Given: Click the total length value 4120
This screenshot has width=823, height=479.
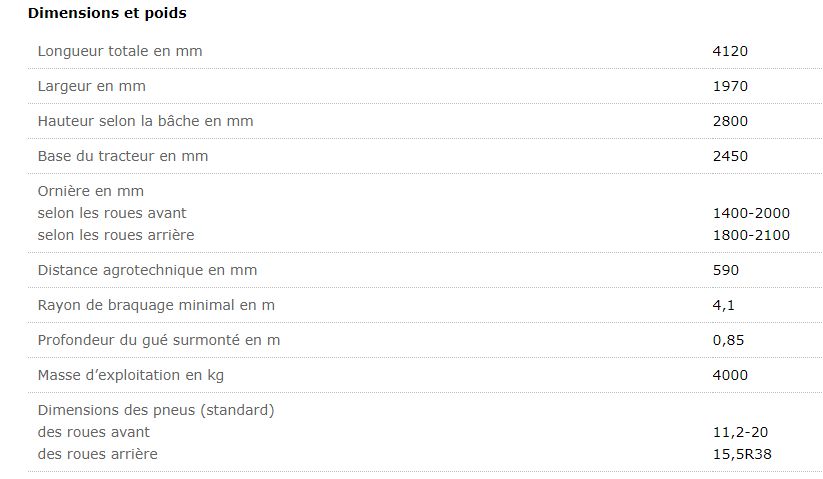Looking at the screenshot, I should click(730, 51).
